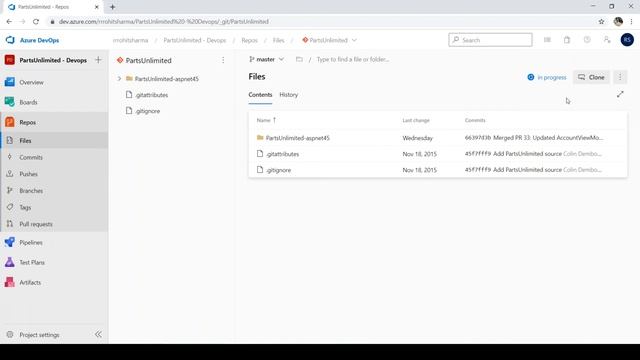640x360 pixels.
Task: Open PartsUnlimited-aspnet45 folder in list
Action: [x=297, y=138]
